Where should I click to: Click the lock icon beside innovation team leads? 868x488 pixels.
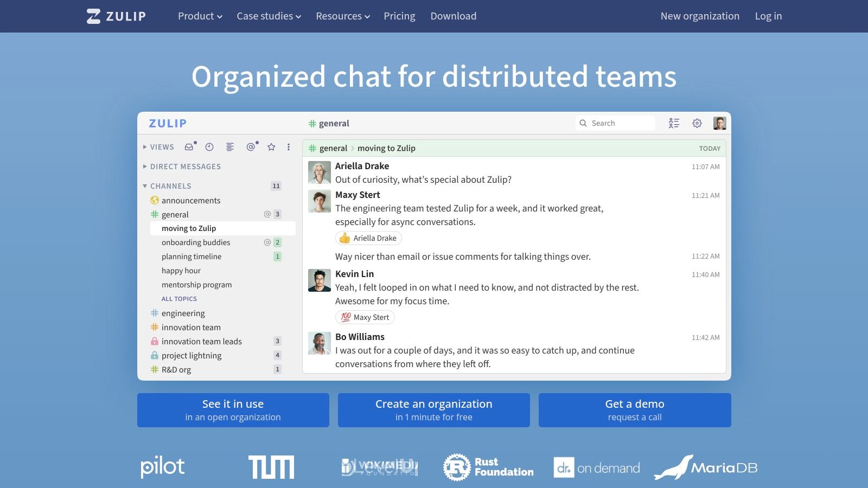click(x=155, y=342)
